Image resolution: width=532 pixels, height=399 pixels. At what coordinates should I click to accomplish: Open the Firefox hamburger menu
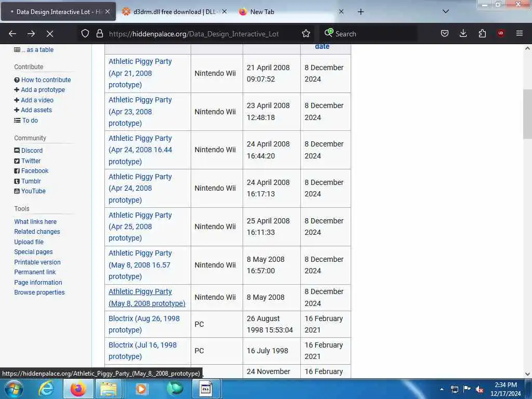pos(520,34)
